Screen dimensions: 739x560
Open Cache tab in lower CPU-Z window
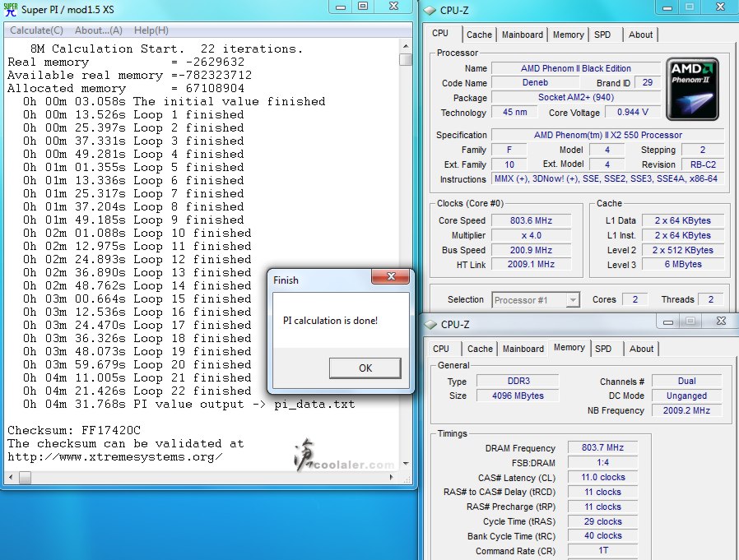coord(480,349)
